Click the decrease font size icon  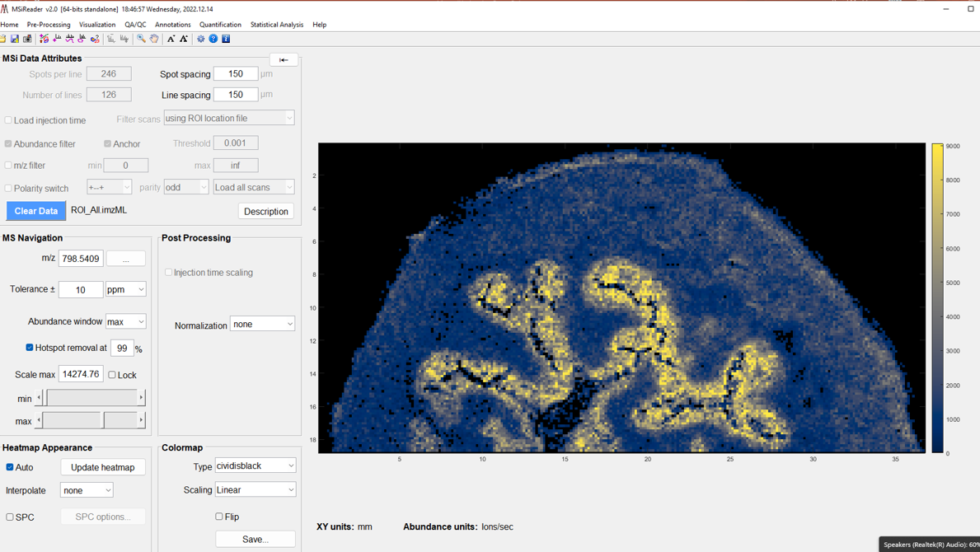pyautogui.click(x=171, y=39)
